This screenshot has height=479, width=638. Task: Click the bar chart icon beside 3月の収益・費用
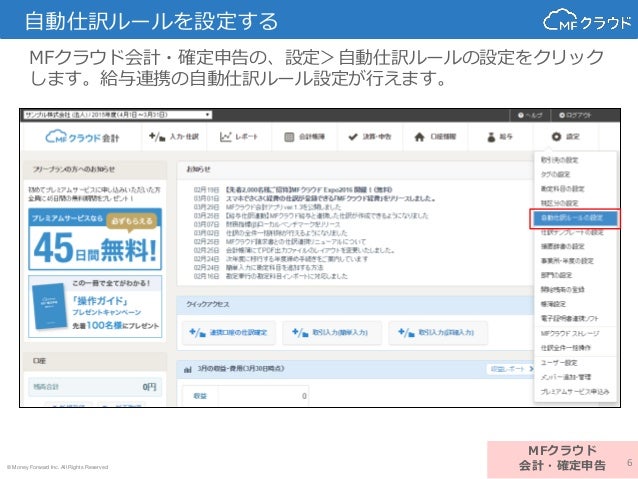188,370
